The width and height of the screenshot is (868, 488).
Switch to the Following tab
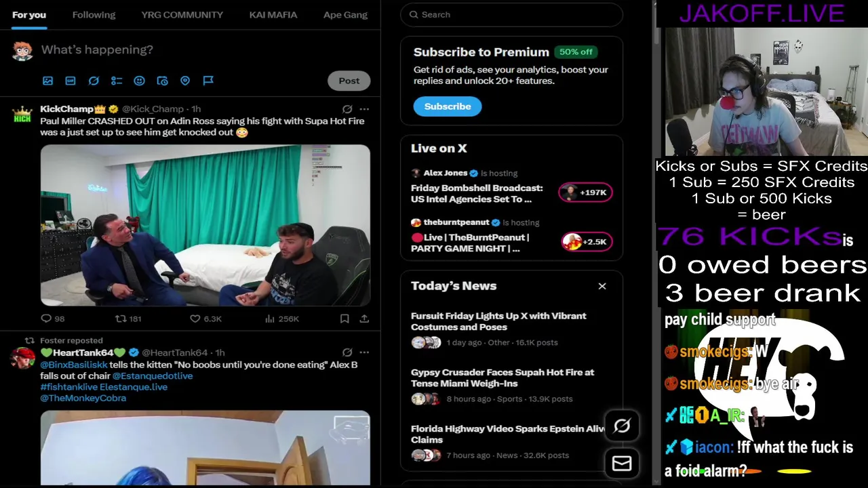[94, 15]
